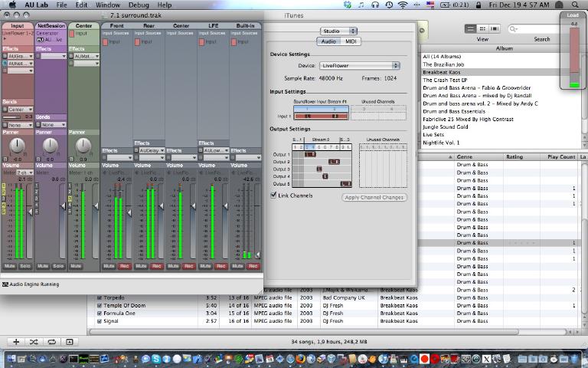Mute the Input channel strip

pyautogui.click(x=10, y=266)
